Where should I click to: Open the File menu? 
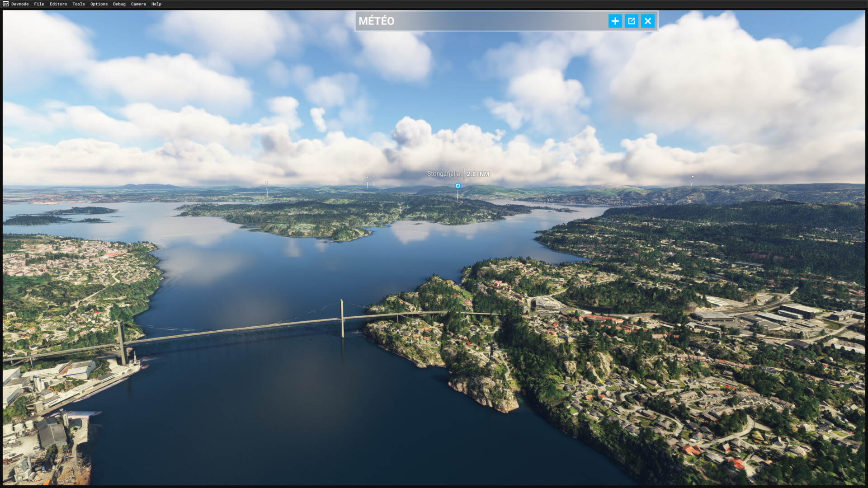[39, 4]
